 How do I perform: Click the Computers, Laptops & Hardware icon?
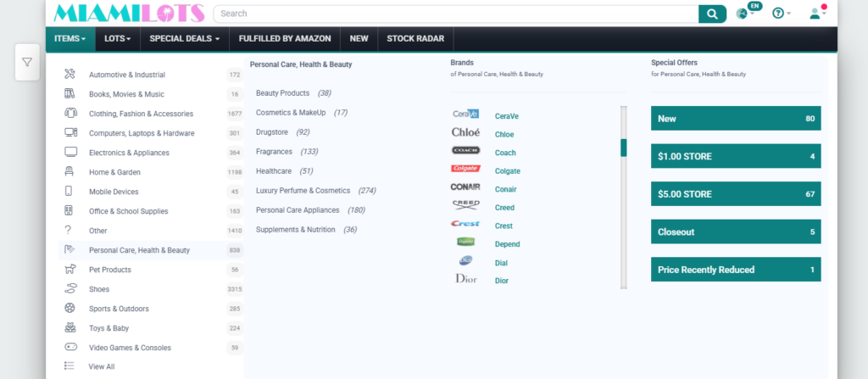click(70, 132)
